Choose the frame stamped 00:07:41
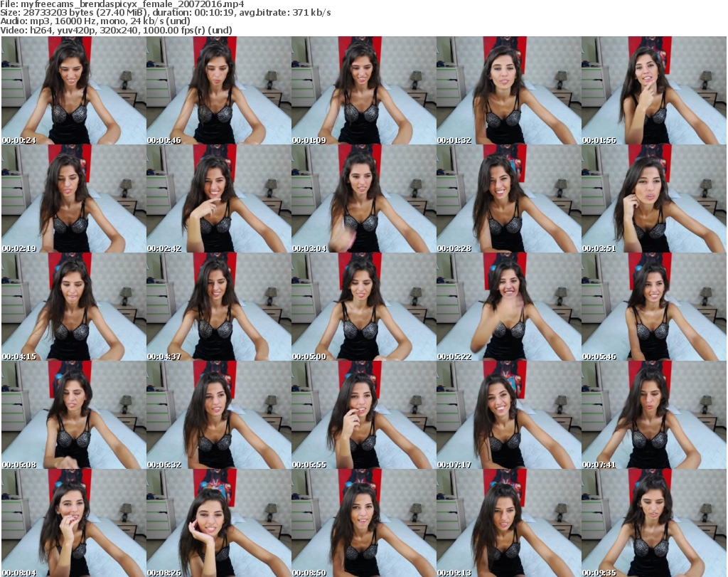This screenshot has width=728, height=577. tap(654, 415)
